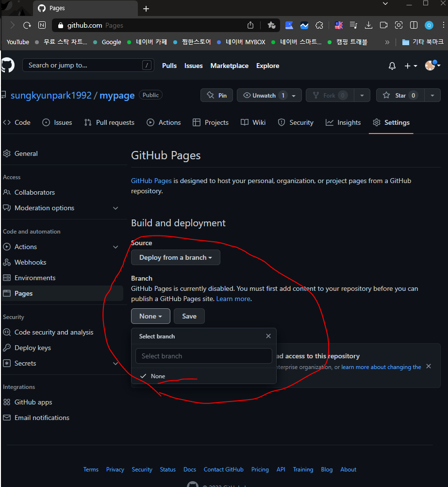Open the None branch dropdown

tap(150, 316)
